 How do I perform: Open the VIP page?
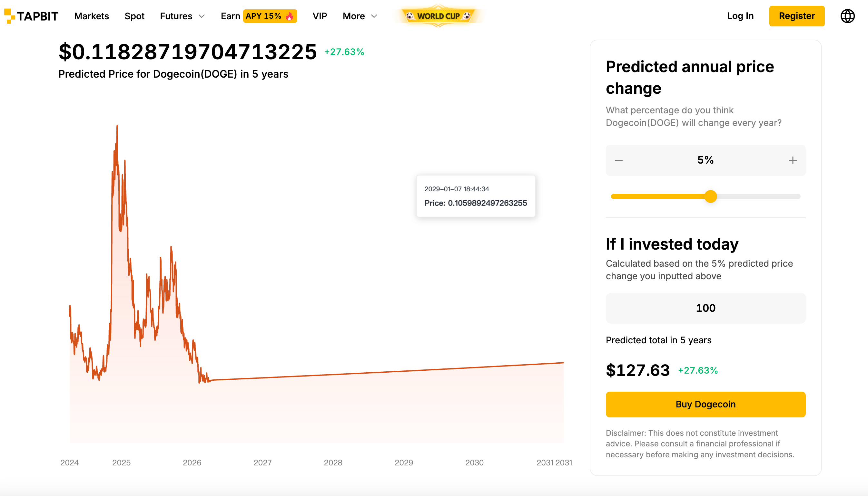pos(320,16)
